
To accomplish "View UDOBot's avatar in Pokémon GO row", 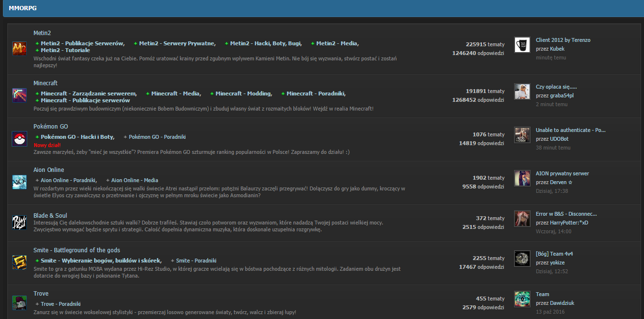I will click(x=522, y=135).
